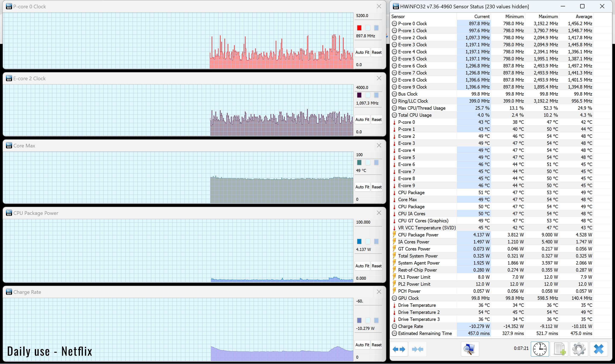Click the 5200.0 maximum field in P-core 0 graph
Screen dimensions: 615x364
(368, 16)
